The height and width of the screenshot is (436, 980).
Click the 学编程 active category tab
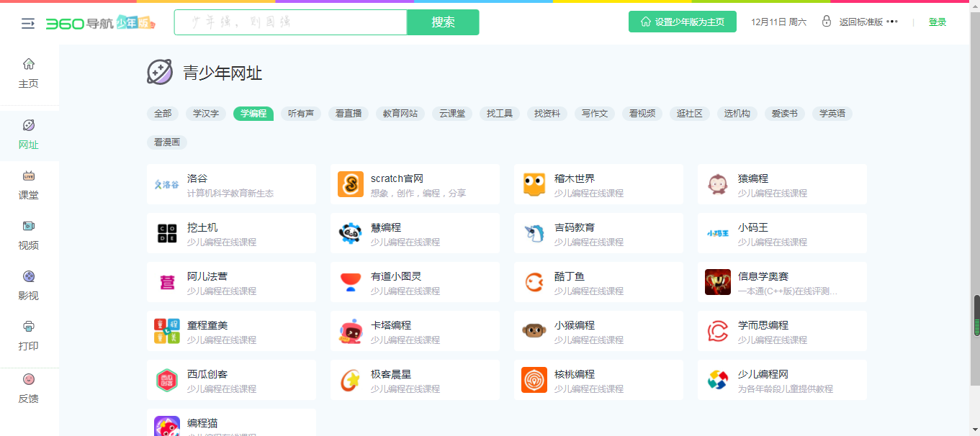(253, 114)
